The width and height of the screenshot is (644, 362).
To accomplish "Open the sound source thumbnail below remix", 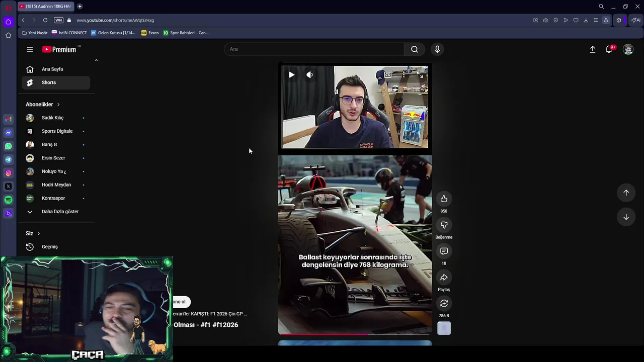I will click(x=444, y=328).
